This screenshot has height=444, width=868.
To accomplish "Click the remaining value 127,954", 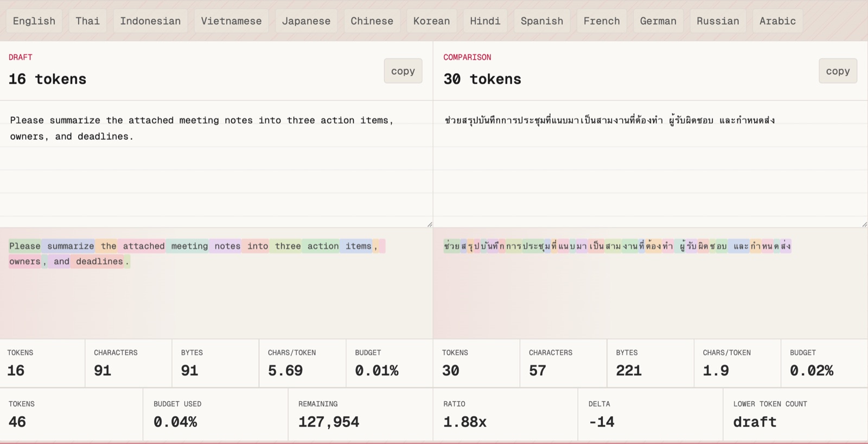I will (329, 422).
